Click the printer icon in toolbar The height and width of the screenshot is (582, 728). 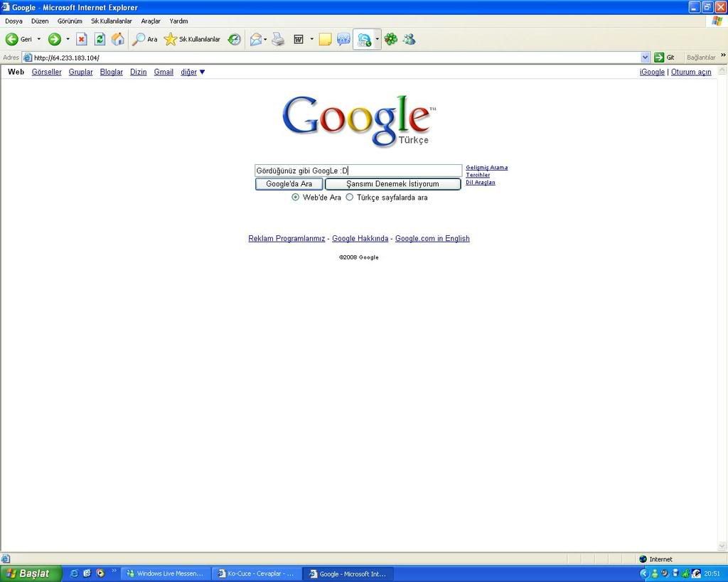coord(278,39)
